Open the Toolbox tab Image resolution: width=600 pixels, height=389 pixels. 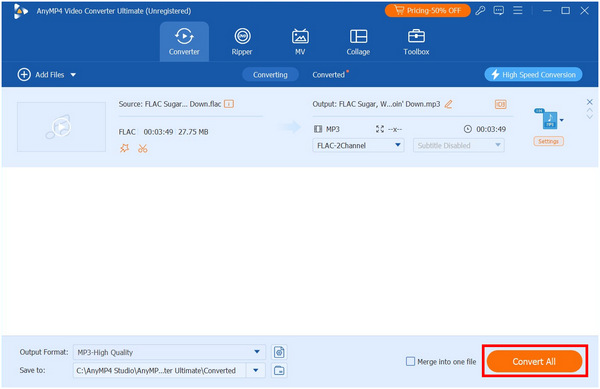(x=416, y=42)
